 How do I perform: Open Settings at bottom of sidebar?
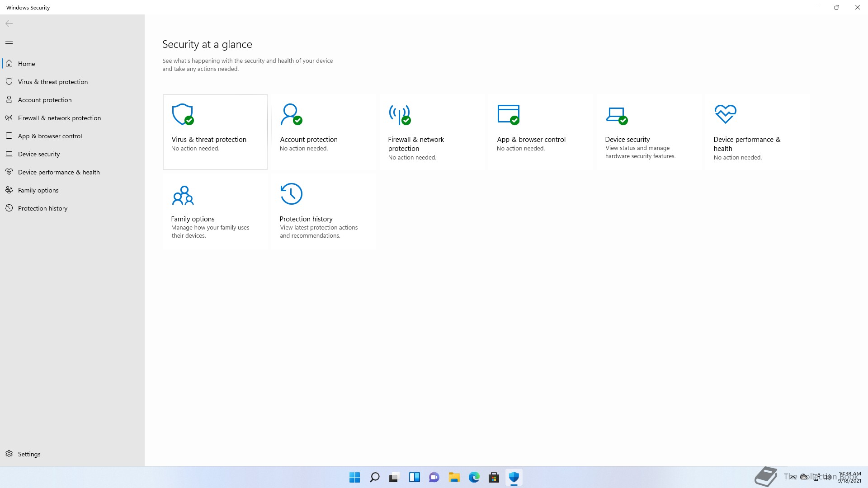click(29, 454)
